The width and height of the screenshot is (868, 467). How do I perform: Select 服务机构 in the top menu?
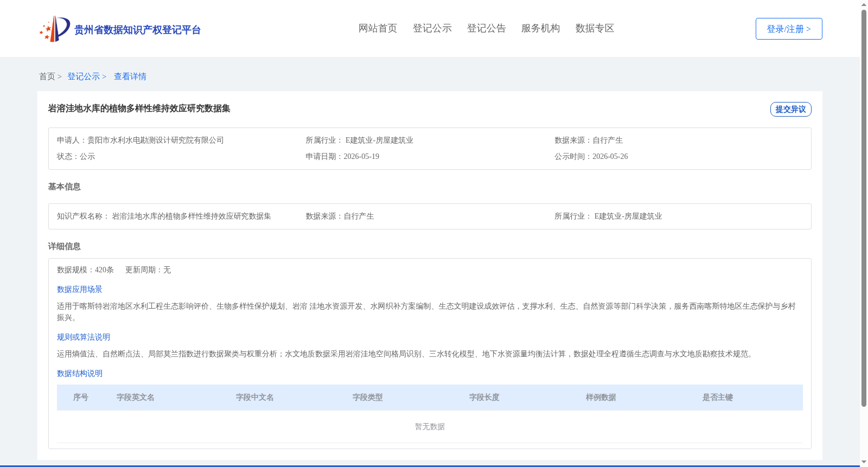coord(540,28)
